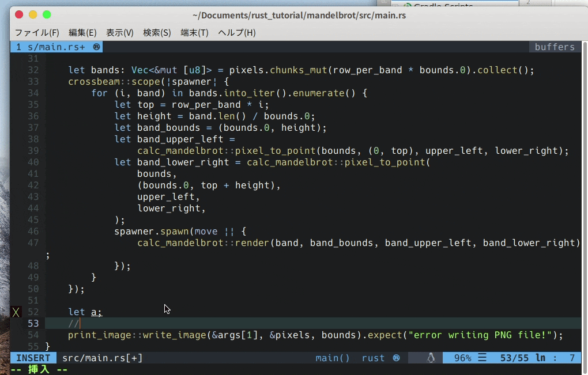The height and width of the screenshot is (375, 588).
Task: Open the 端末(T) menu
Action: [x=194, y=33]
